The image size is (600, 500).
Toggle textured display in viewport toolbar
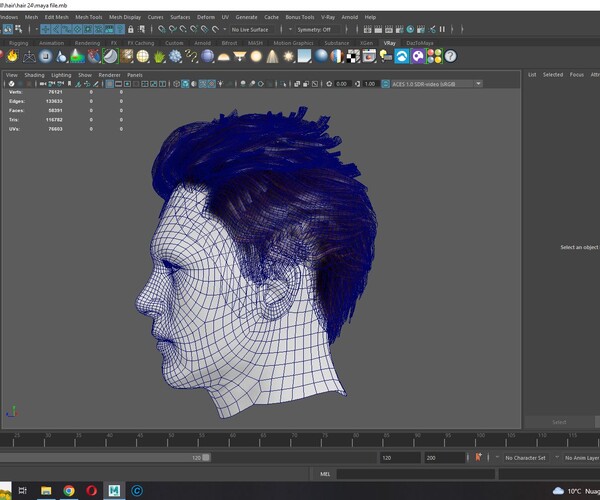coord(212,84)
